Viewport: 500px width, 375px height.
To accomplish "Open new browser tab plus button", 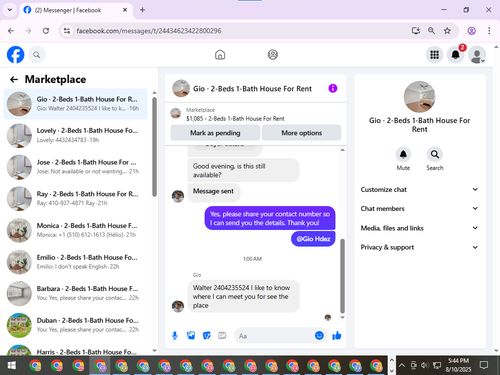I will [x=142, y=10].
